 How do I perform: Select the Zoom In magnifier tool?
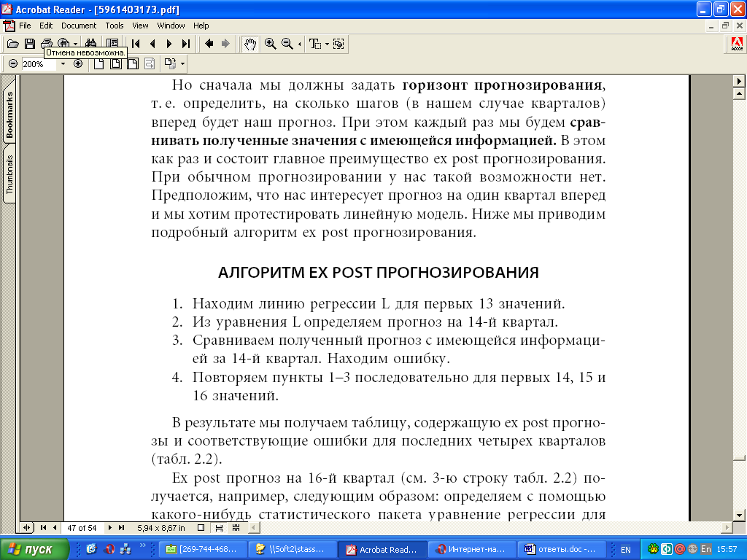[x=270, y=44]
